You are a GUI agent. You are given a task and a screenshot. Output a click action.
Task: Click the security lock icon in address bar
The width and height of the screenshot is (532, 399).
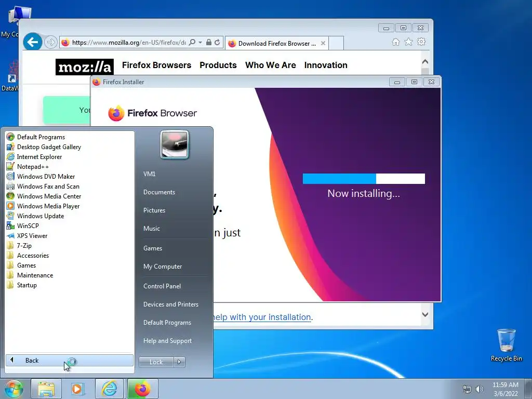click(x=209, y=43)
